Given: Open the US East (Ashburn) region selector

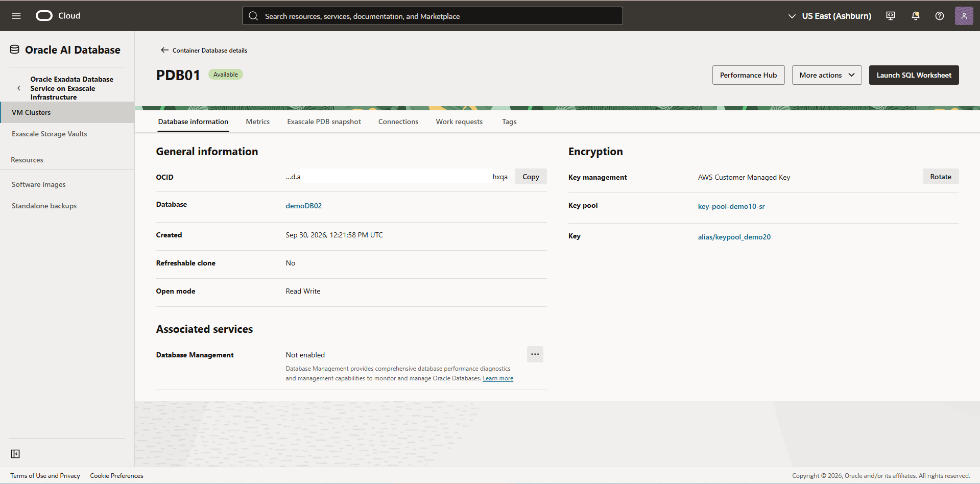Looking at the screenshot, I should pyautogui.click(x=830, y=16).
